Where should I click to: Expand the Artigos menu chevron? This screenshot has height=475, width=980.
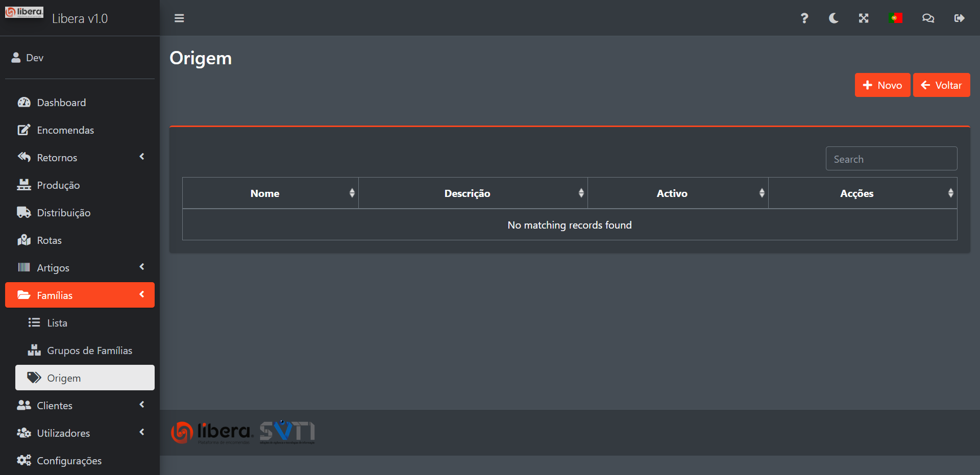click(142, 267)
